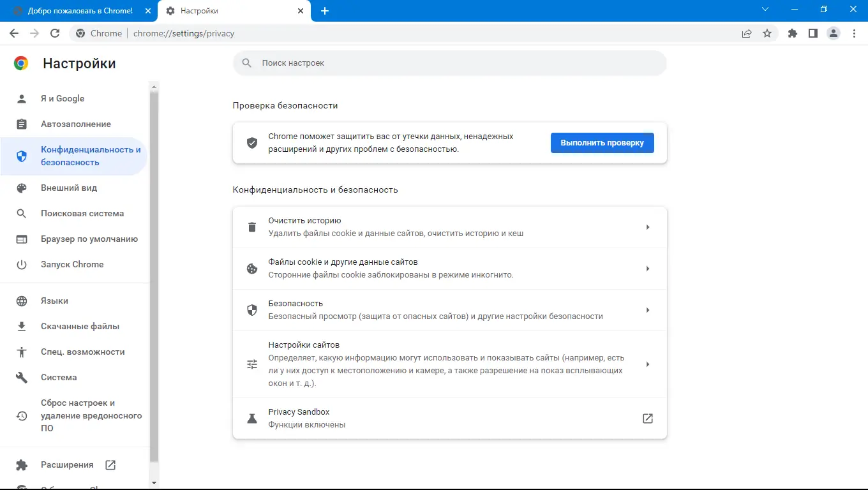This screenshot has height=490, width=868.
Task: Click the sidebar scrollbar up arrow
Action: click(154, 86)
